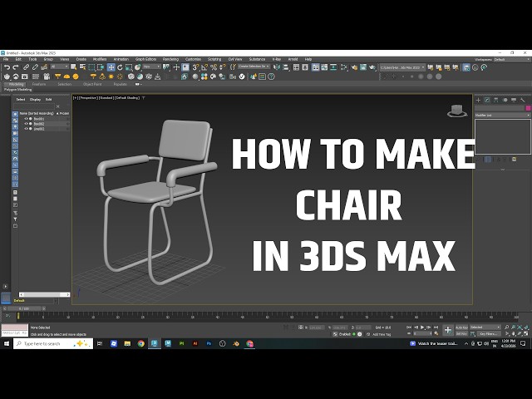Click Maximize Viewport Toggle icon

tap(526, 334)
